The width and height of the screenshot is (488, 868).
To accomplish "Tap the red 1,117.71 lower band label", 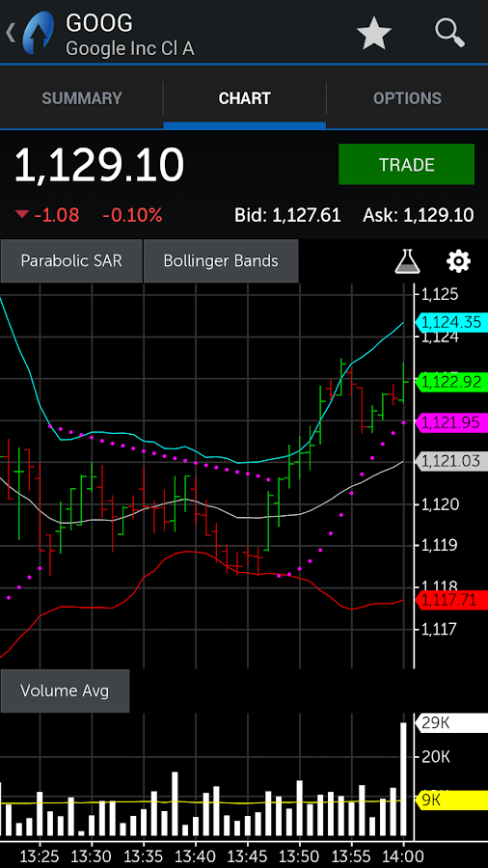I will [x=451, y=600].
